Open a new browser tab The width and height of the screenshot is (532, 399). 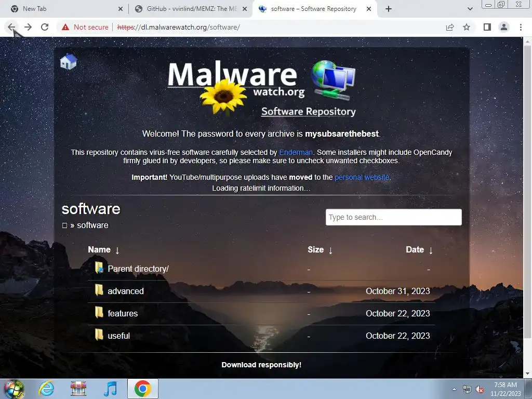pyautogui.click(x=389, y=9)
